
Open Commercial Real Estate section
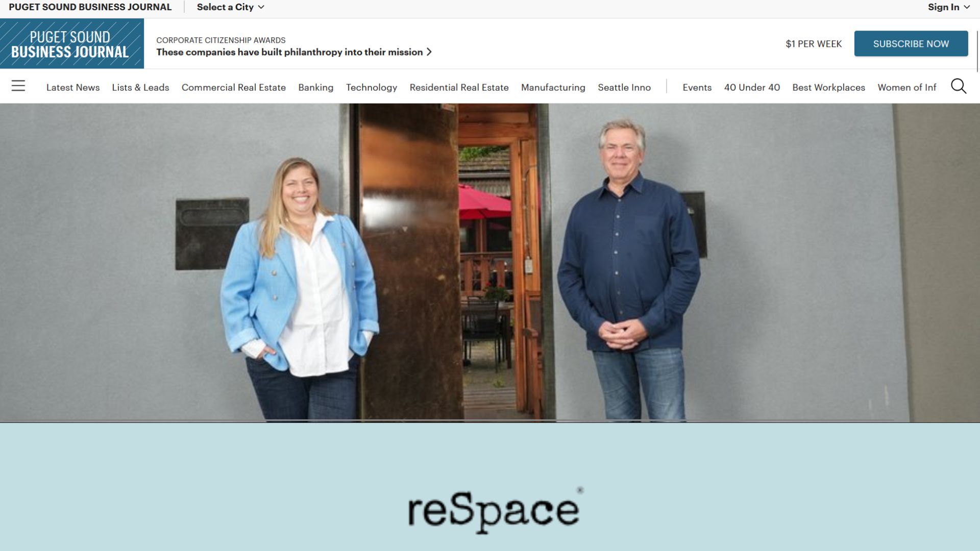pyautogui.click(x=234, y=87)
